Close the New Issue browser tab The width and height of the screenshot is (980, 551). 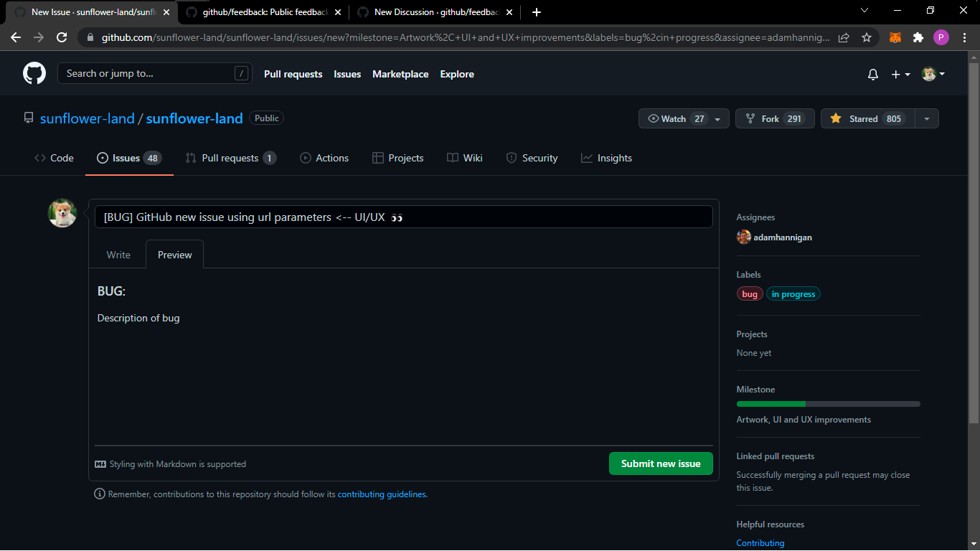[166, 12]
